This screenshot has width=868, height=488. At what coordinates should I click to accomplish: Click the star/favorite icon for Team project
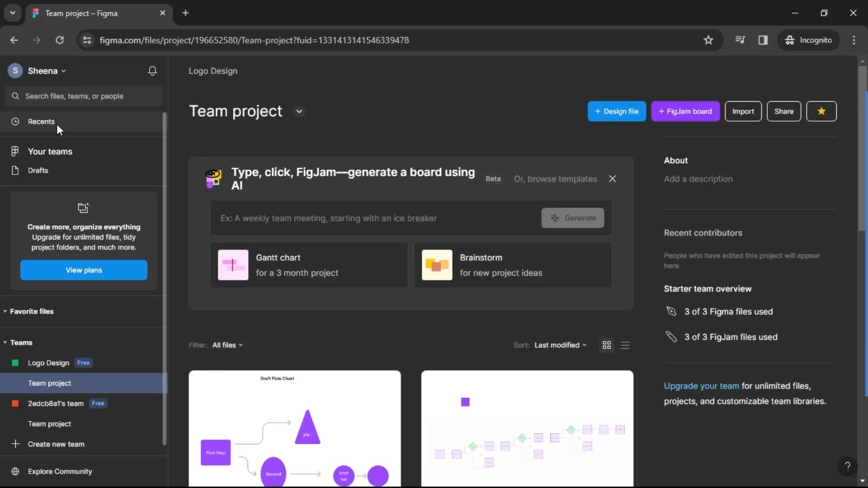[821, 112]
